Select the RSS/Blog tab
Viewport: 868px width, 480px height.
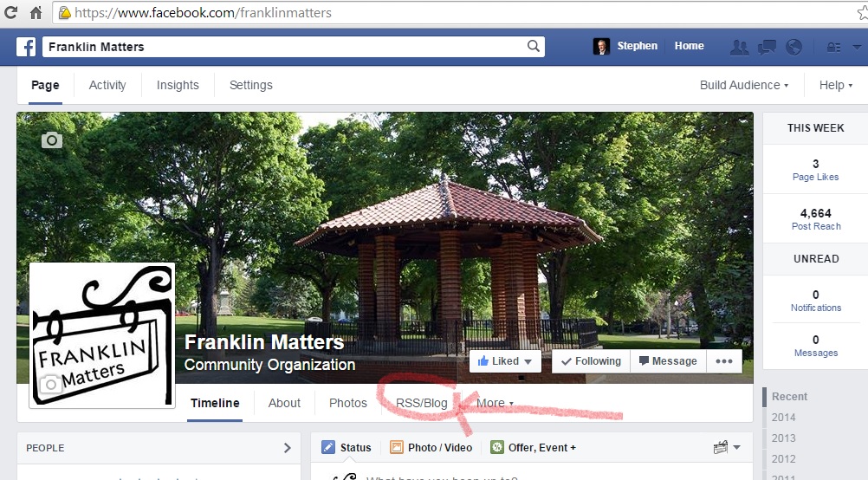421,403
